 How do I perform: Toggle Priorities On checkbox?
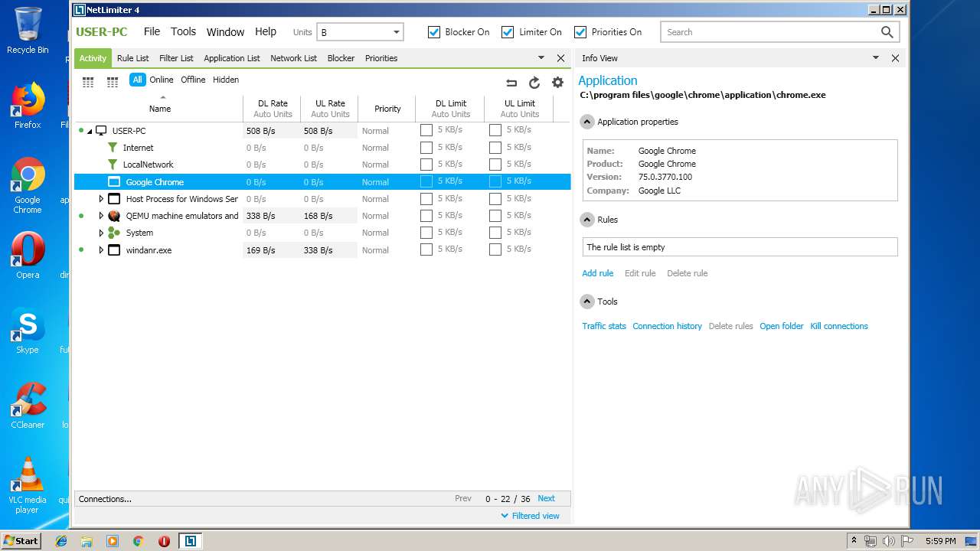pyautogui.click(x=580, y=32)
